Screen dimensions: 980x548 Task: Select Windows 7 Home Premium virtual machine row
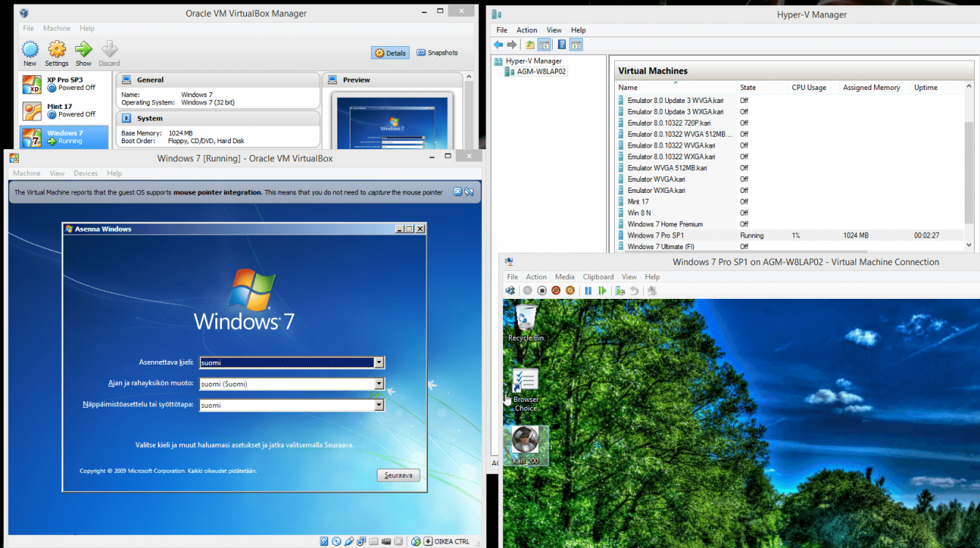[790, 224]
